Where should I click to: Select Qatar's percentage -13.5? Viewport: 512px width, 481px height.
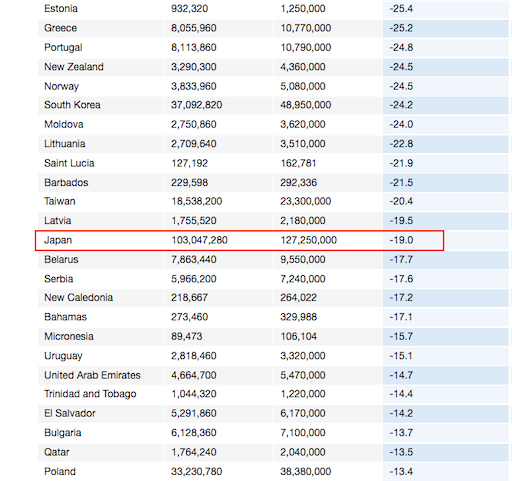[401, 452]
